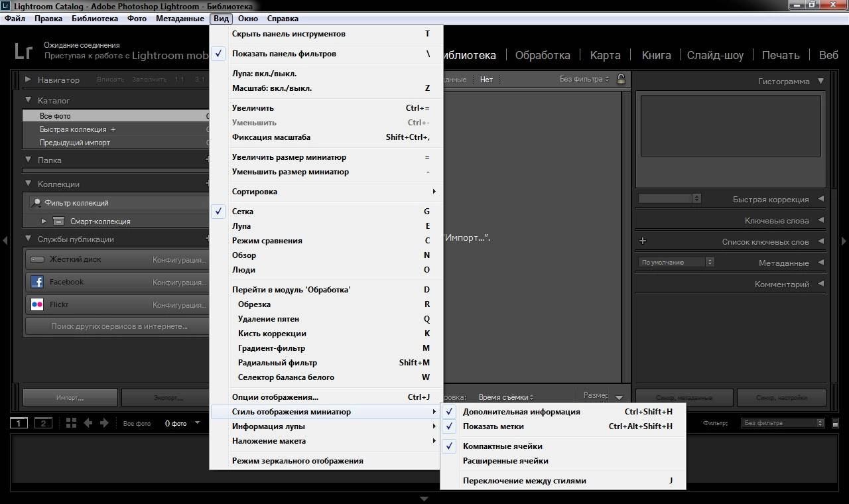Choose 'Переключение между стилями' item
The image size is (849, 504).
tap(563, 481)
